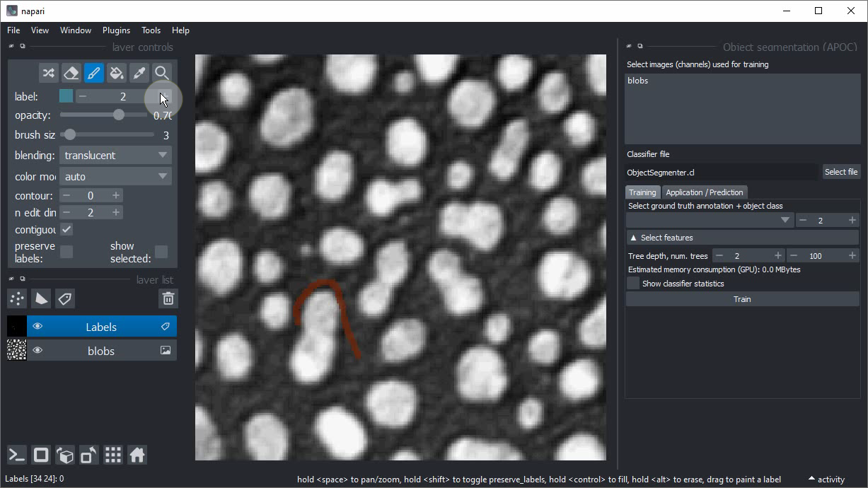This screenshot has width=868, height=488.
Task: Choose the color picker eyedropper tool
Action: (x=139, y=73)
